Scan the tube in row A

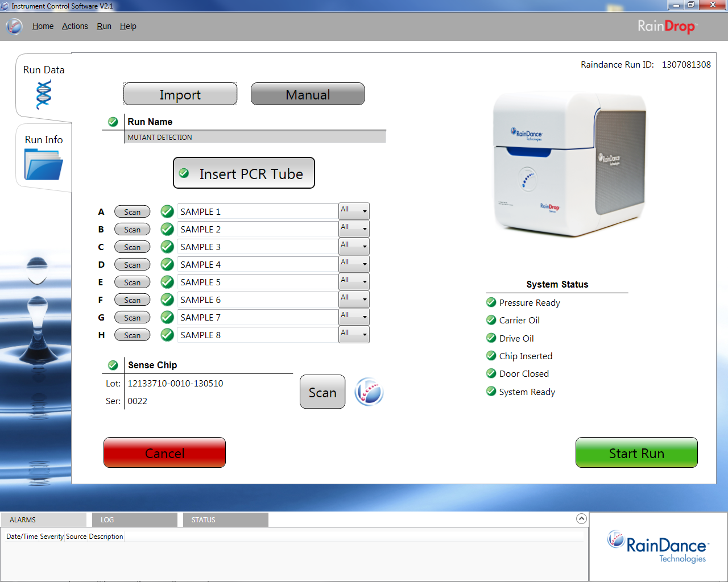(133, 211)
